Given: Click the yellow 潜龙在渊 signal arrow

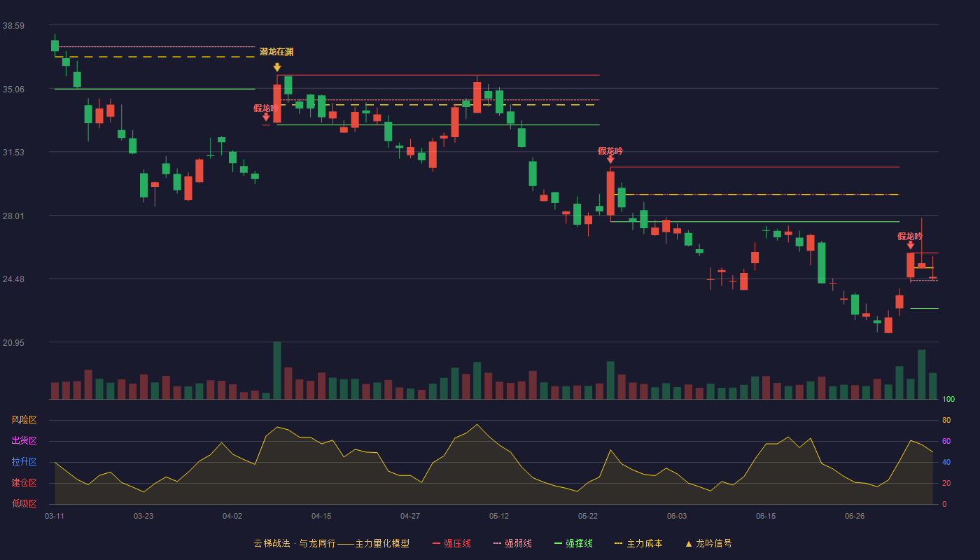Looking at the screenshot, I should (x=277, y=67).
